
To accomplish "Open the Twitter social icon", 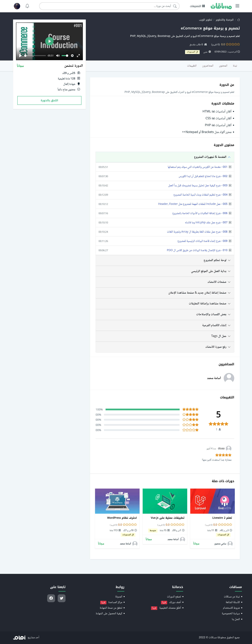I will (x=61, y=598).
